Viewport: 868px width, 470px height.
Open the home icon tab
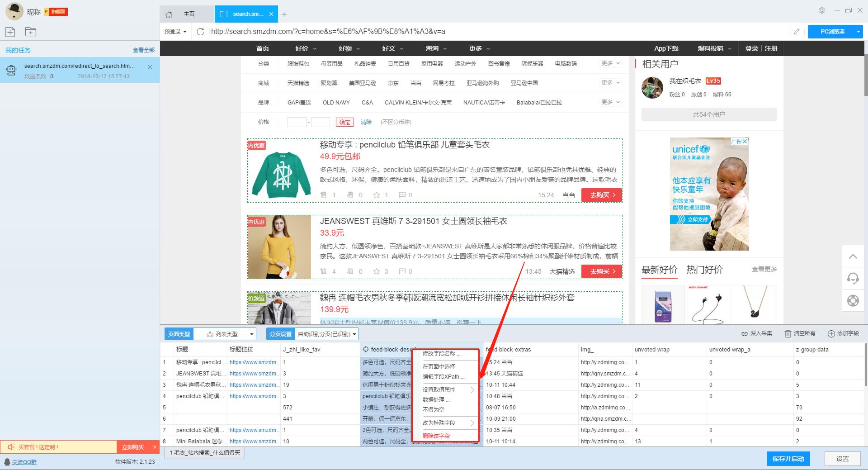(169, 14)
